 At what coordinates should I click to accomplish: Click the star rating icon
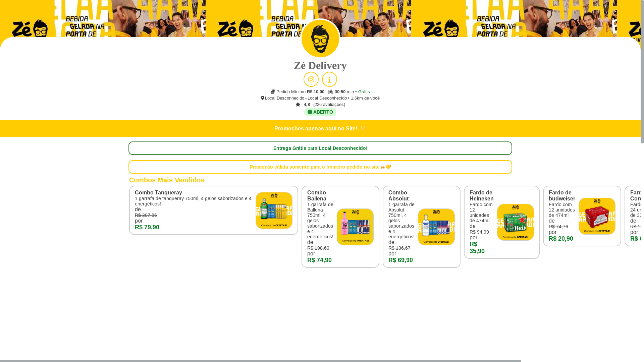coord(298,105)
